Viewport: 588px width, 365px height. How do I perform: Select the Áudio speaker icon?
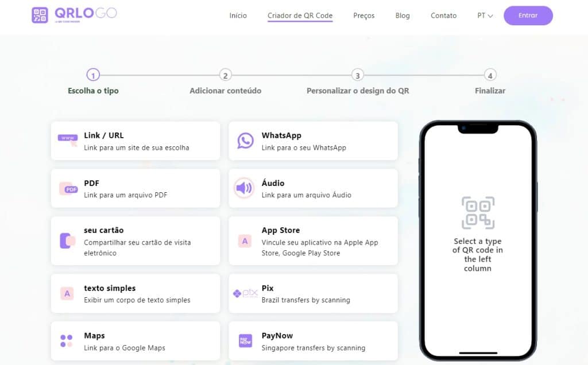tap(244, 188)
